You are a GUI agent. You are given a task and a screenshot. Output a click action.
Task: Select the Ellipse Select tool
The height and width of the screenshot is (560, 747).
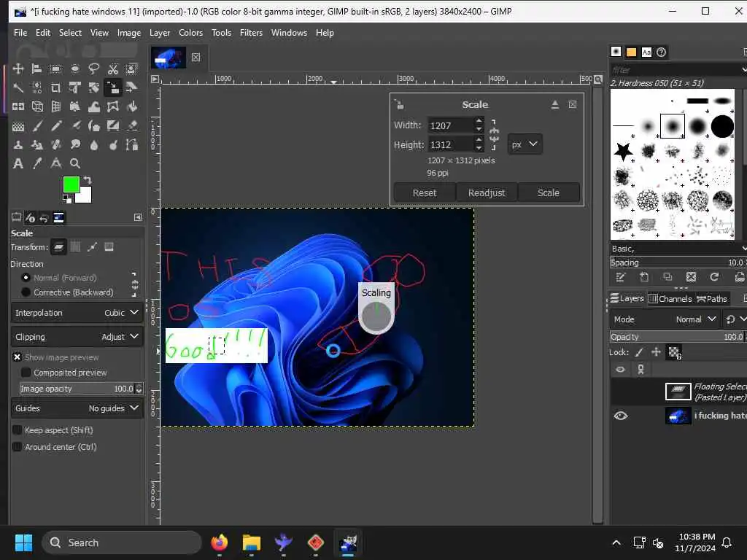(x=75, y=69)
